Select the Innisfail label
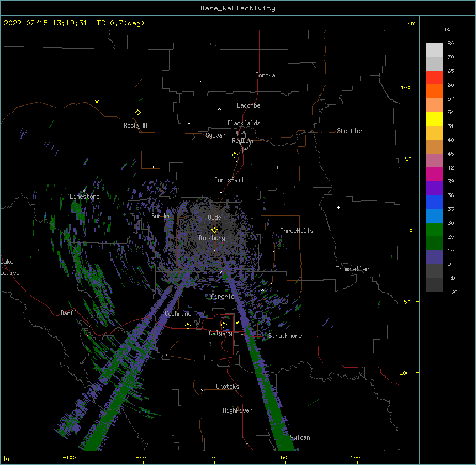The width and height of the screenshot is (476, 465). pyautogui.click(x=229, y=180)
